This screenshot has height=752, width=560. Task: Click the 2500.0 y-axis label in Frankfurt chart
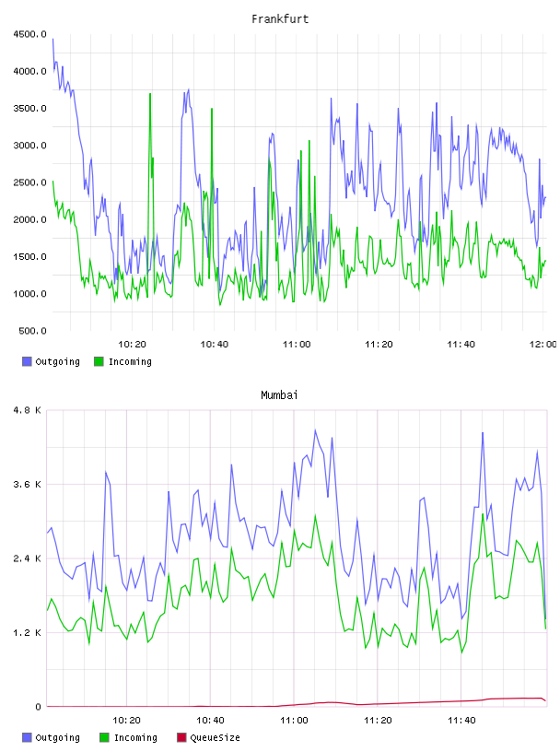click(x=29, y=182)
